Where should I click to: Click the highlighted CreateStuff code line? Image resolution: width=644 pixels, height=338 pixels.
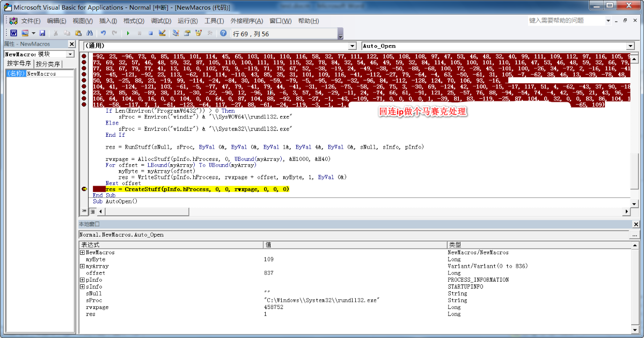click(197, 189)
